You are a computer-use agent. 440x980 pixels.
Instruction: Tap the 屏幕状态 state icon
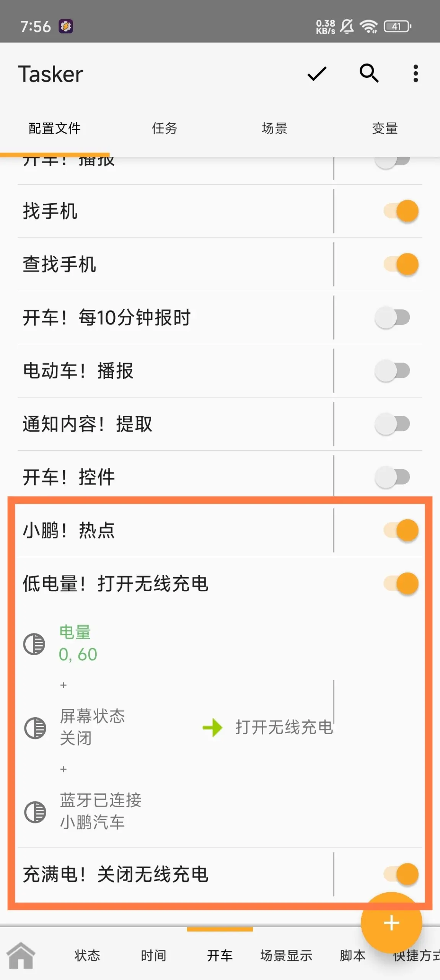click(35, 728)
